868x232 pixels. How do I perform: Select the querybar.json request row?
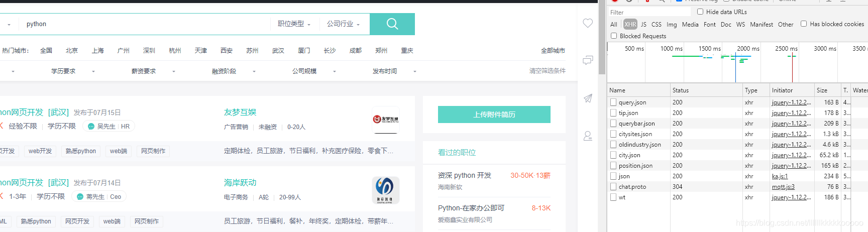(737, 123)
